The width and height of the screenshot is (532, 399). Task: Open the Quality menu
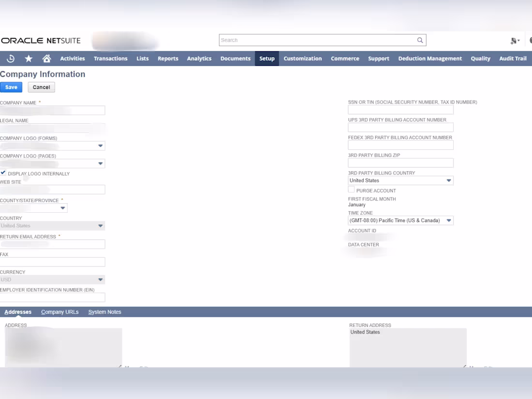(x=480, y=59)
